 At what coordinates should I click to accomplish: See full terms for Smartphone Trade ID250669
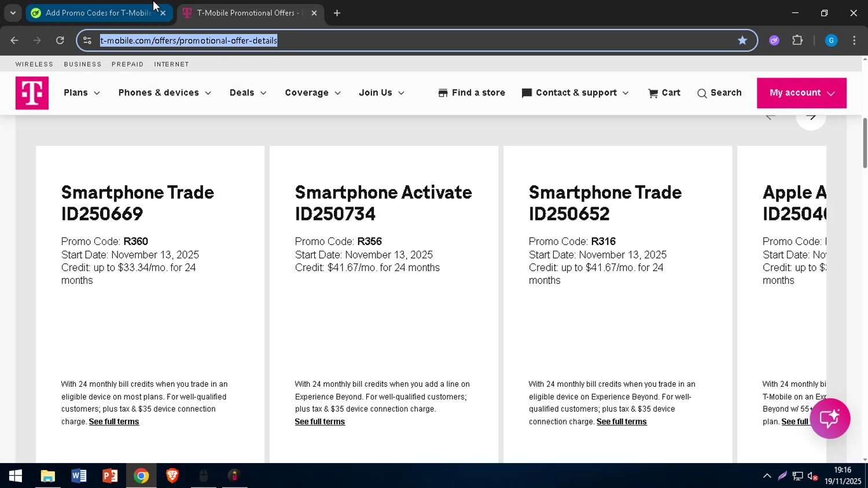[x=114, y=422]
